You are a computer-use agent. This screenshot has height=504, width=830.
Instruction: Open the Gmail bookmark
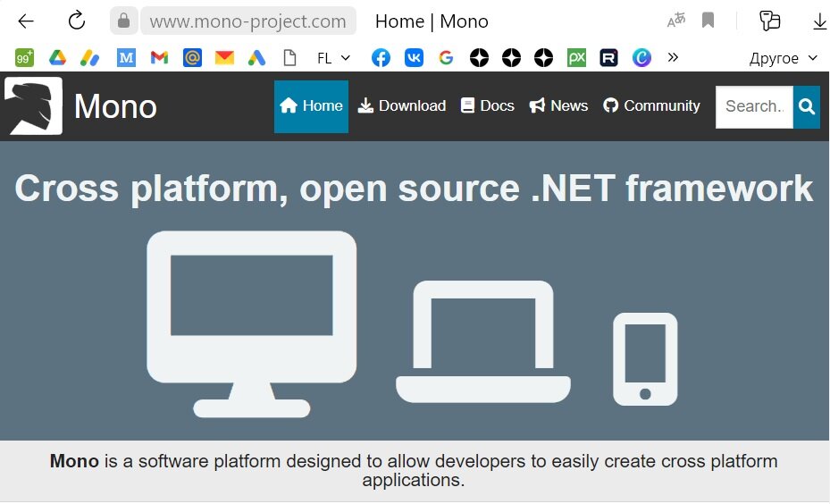pyautogui.click(x=159, y=58)
